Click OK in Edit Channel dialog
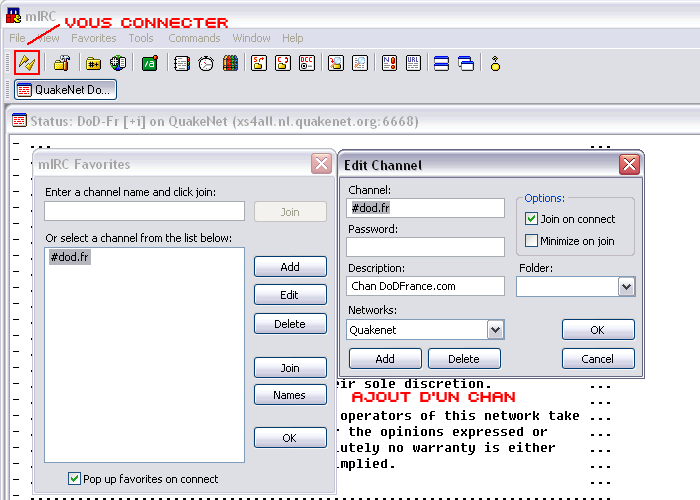This screenshot has height=500, width=700. (598, 329)
